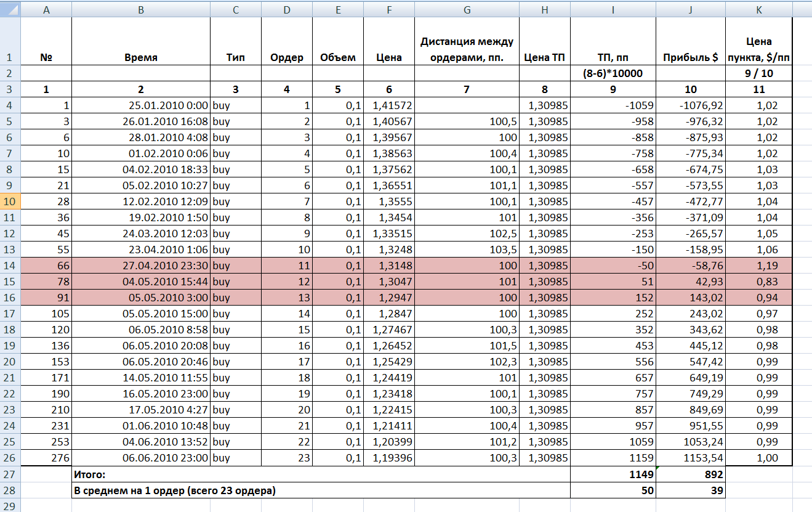Select TP cell -1059
812x512 pixels.
click(613, 105)
